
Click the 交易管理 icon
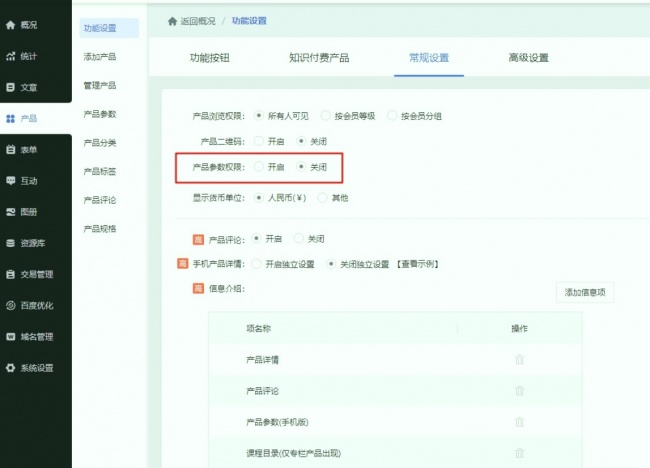tap(10, 274)
